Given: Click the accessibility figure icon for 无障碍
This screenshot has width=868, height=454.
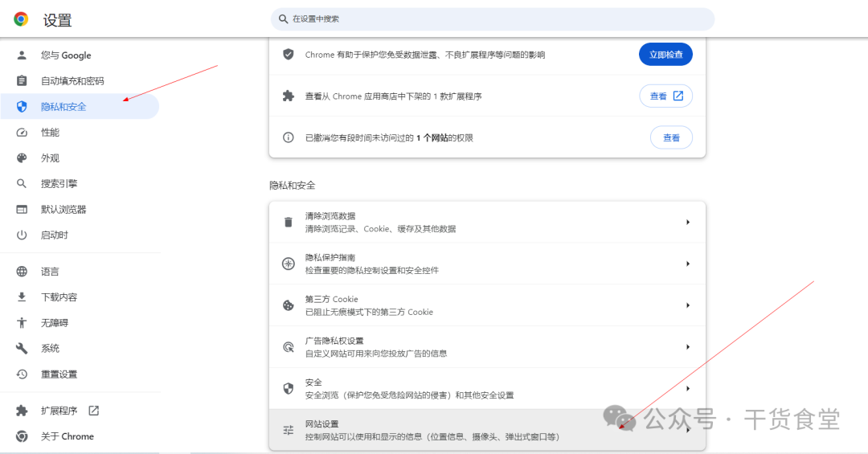Looking at the screenshot, I should point(22,323).
